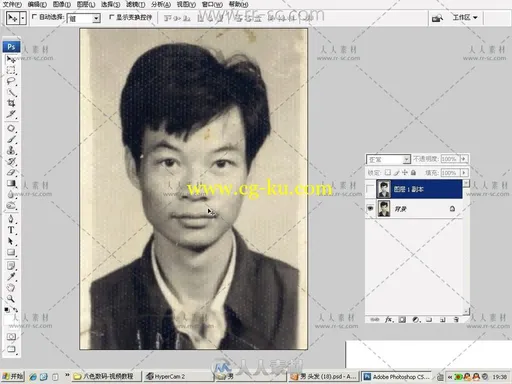This screenshot has width=512, height=384.
Task: Select the Background layer thumbnail
Action: point(384,209)
